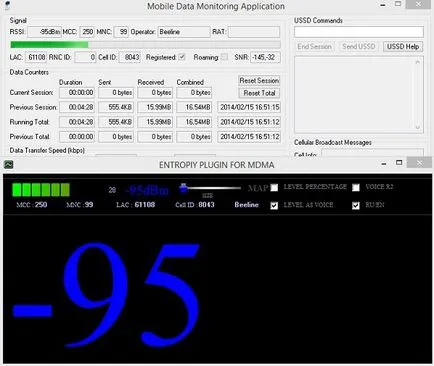Click the RNC ID field
Screen dimensions: 434x366
[x=85, y=57]
